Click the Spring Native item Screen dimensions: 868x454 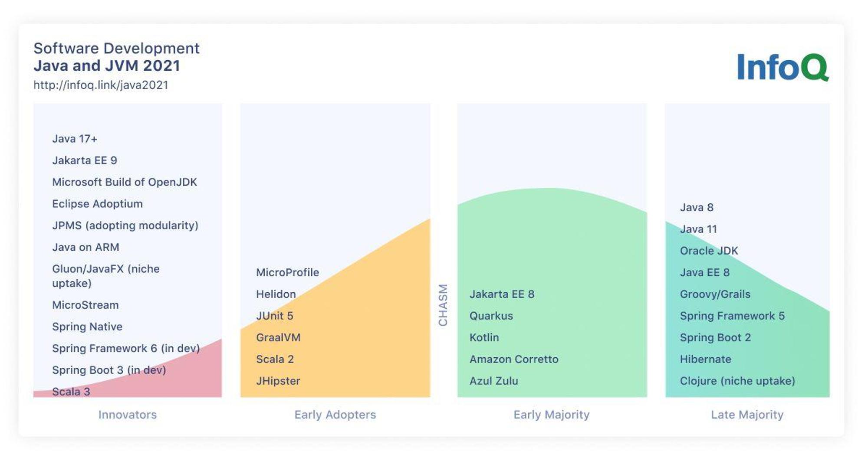(x=87, y=327)
